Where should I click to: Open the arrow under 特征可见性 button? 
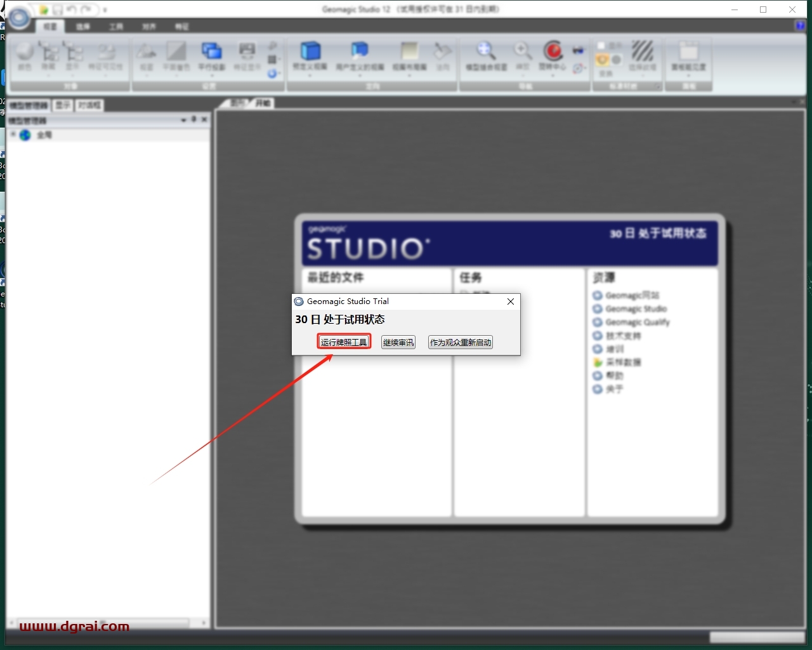click(105, 76)
